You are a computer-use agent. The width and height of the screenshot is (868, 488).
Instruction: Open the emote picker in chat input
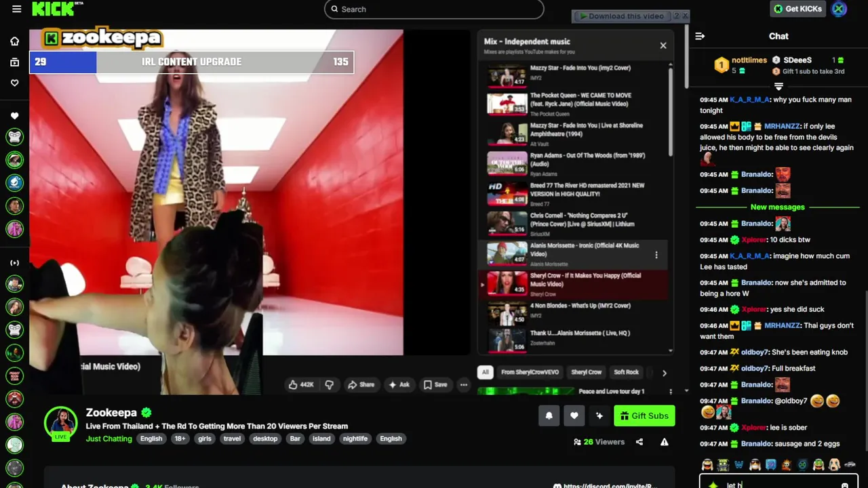coord(844,485)
